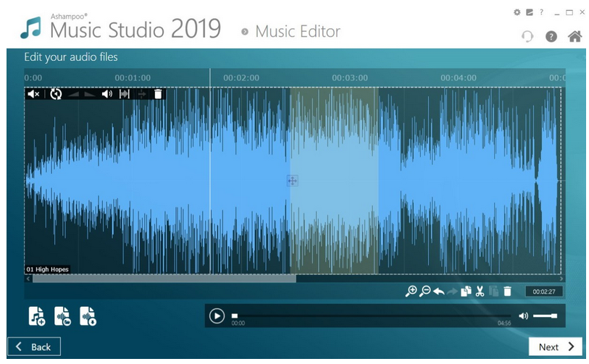Copy the selected audio region

pyautogui.click(x=466, y=291)
